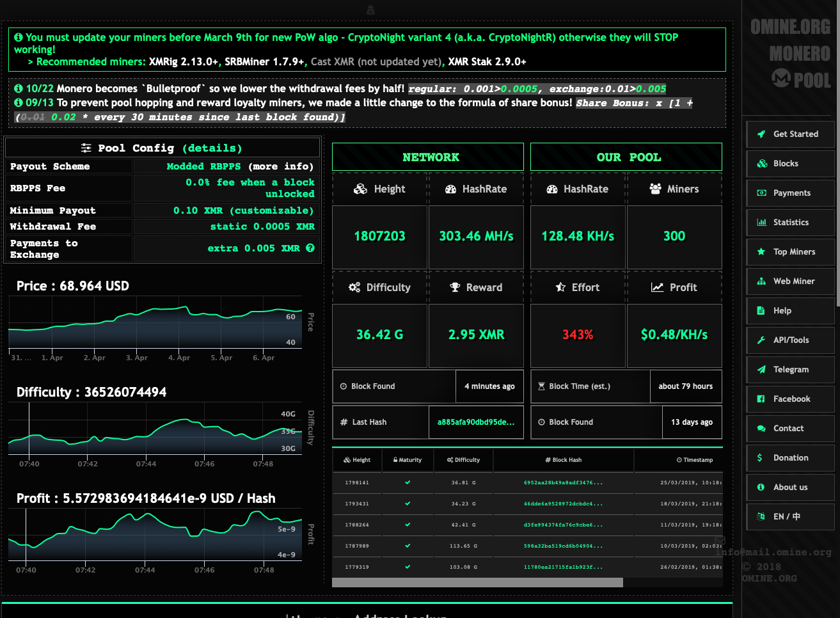Open About us page
The image size is (840, 618).
tap(790, 487)
